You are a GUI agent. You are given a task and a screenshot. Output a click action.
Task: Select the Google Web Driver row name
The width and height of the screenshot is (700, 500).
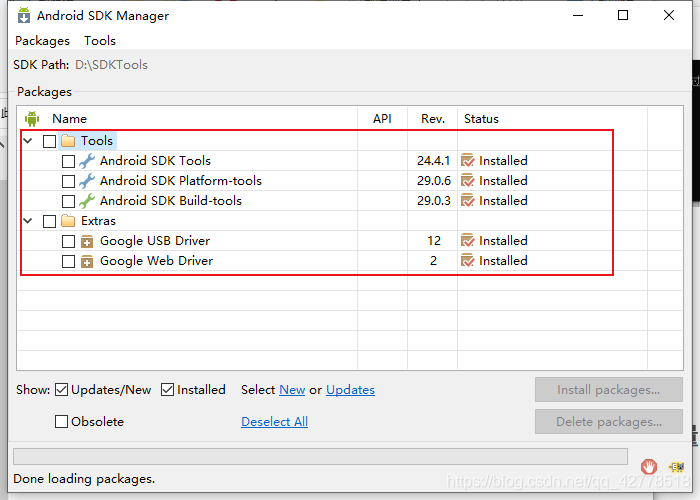tap(156, 261)
